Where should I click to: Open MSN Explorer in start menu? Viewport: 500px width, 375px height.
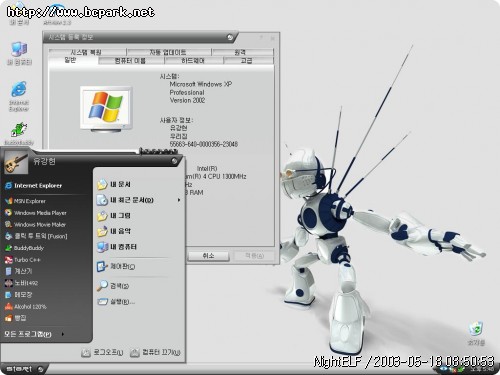point(25,201)
